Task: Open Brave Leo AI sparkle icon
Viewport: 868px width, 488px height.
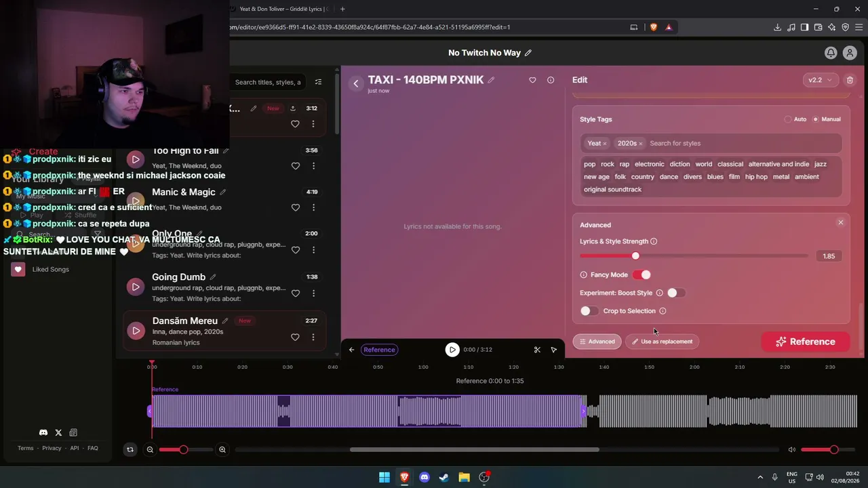Action: point(831,27)
